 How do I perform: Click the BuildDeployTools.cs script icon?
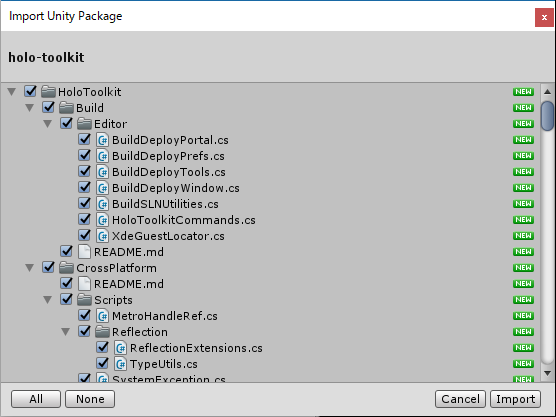(x=102, y=172)
